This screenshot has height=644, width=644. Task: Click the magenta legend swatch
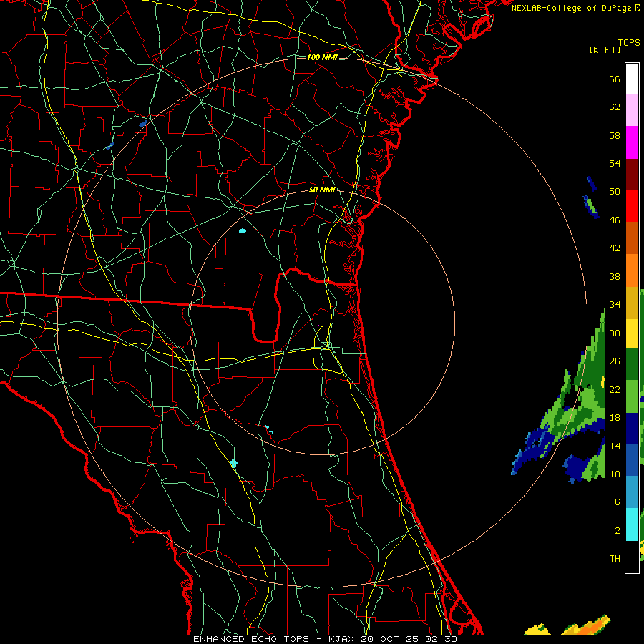click(x=632, y=142)
